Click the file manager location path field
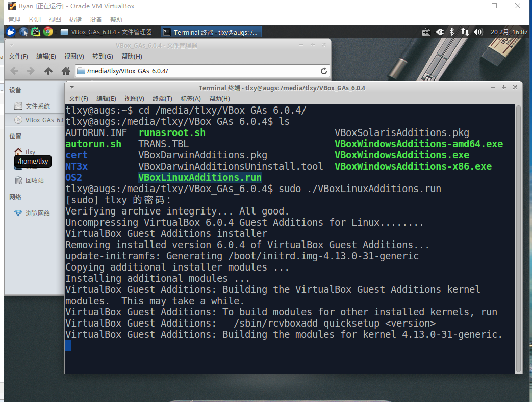The height and width of the screenshot is (402, 532). click(202, 71)
